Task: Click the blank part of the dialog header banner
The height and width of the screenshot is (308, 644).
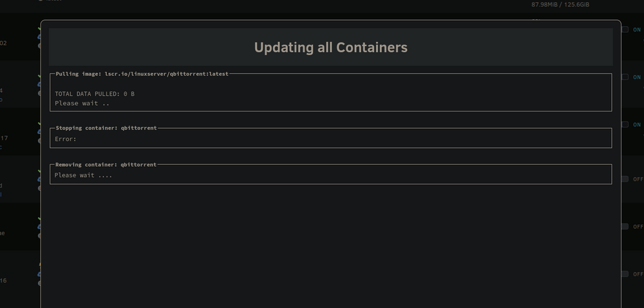Action: tap(513, 47)
